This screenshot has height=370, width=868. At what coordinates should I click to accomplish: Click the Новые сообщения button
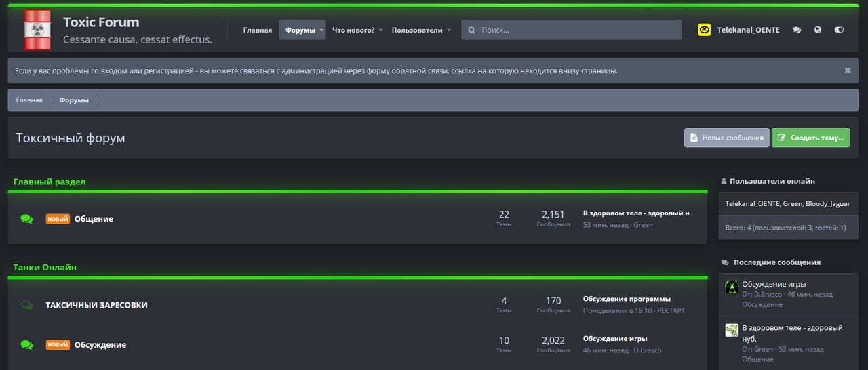click(x=726, y=138)
